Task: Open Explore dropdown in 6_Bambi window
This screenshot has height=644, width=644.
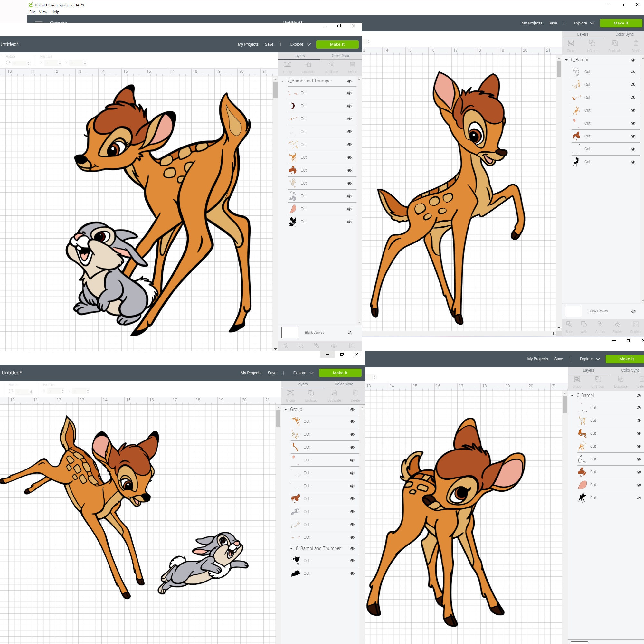Action: [x=590, y=359]
